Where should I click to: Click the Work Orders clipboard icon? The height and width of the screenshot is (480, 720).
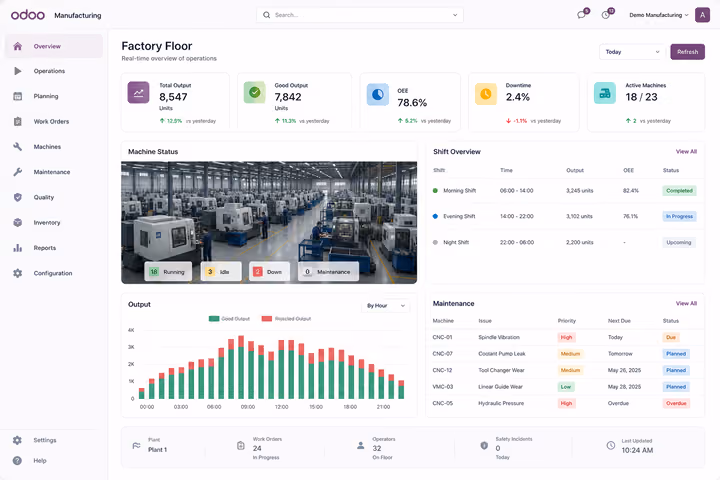point(17,122)
